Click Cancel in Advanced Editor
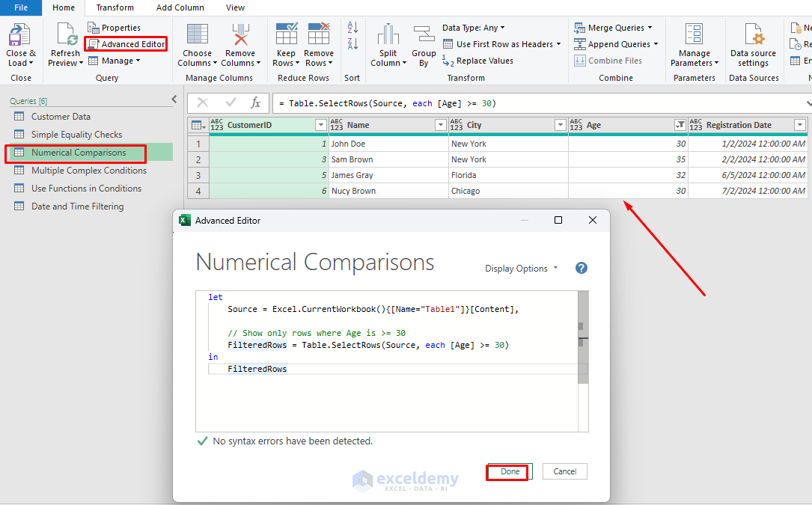This screenshot has height=505, width=812. click(564, 471)
